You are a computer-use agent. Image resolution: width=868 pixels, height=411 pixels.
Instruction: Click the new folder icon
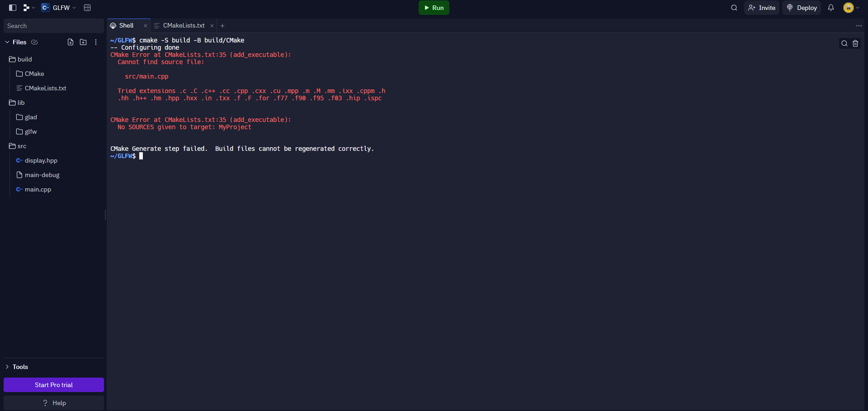click(83, 42)
